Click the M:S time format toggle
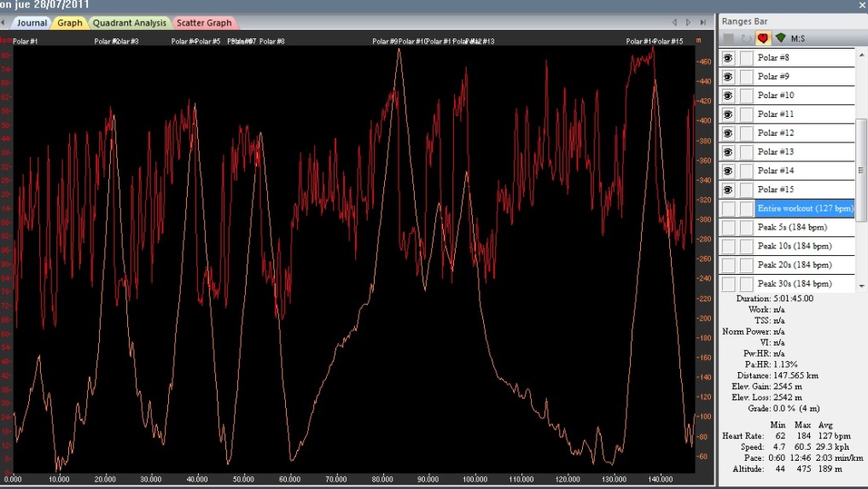868x489 pixels. tap(798, 38)
